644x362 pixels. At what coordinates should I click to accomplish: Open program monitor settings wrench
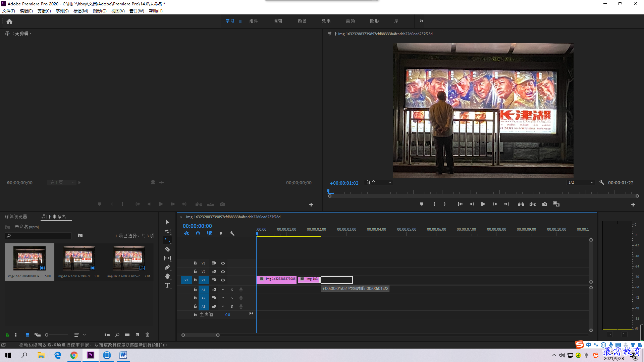pos(602,183)
